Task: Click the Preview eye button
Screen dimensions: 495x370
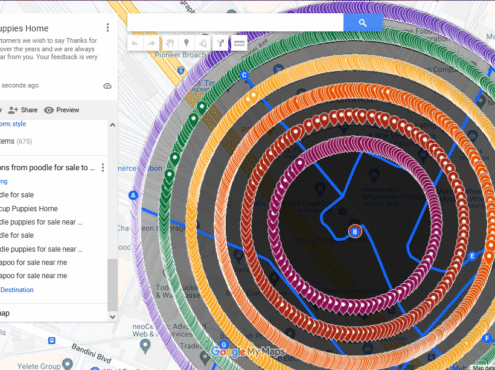Action: coord(62,110)
